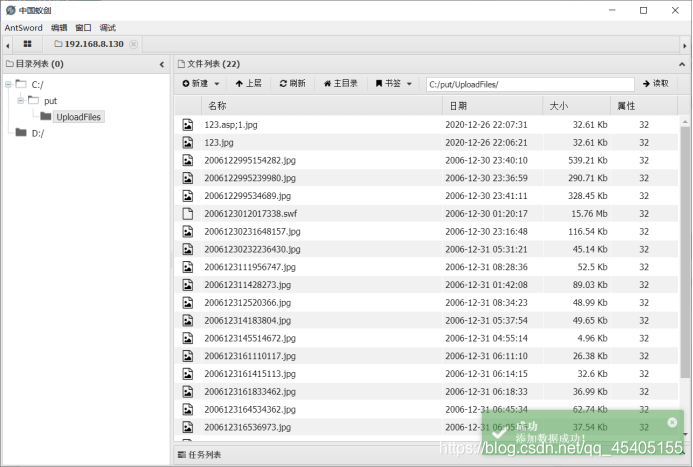The image size is (693, 467).
Task: Refresh the file list with 刷新
Action: pos(292,84)
